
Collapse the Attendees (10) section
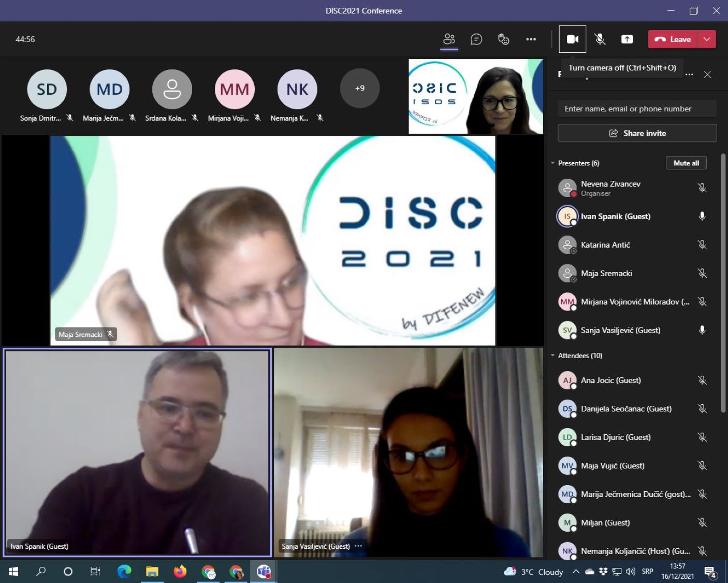point(553,356)
